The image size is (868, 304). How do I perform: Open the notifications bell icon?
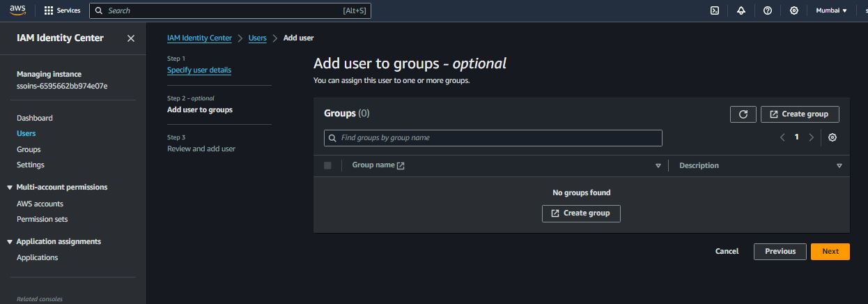pyautogui.click(x=741, y=10)
